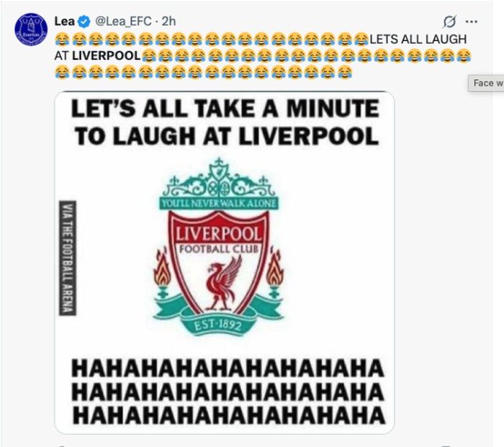The width and height of the screenshot is (504, 447).
Task: Open the Liverpool meme image attachment
Action: [225, 262]
